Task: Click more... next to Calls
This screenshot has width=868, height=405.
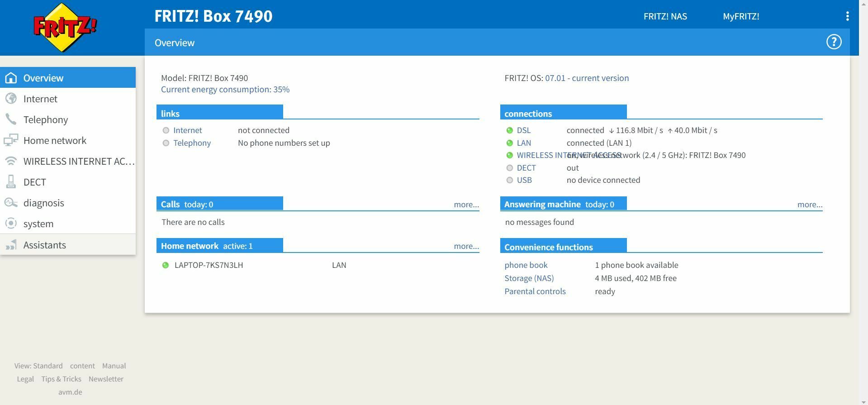Action: [x=466, y=205]
